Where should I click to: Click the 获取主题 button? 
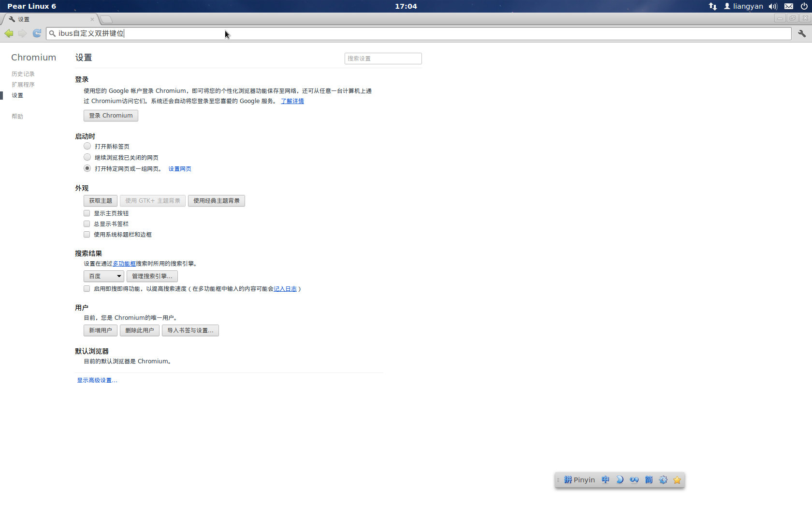coord(101,201)
